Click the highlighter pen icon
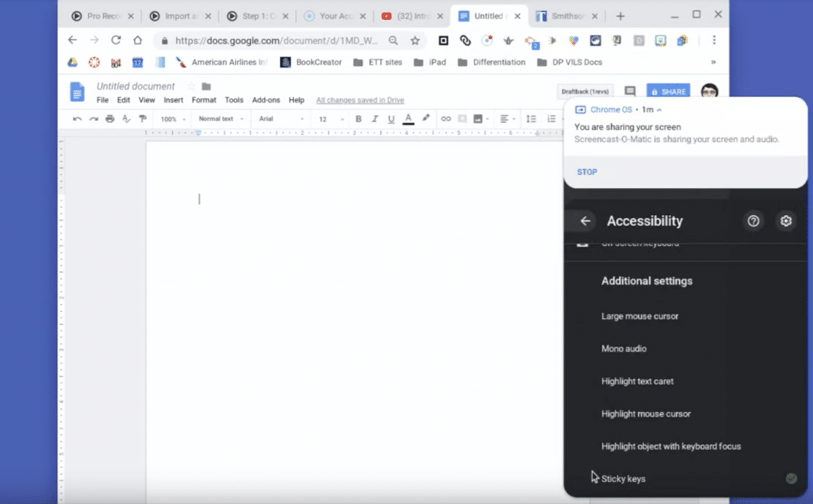813x504 pixels. 426,118
